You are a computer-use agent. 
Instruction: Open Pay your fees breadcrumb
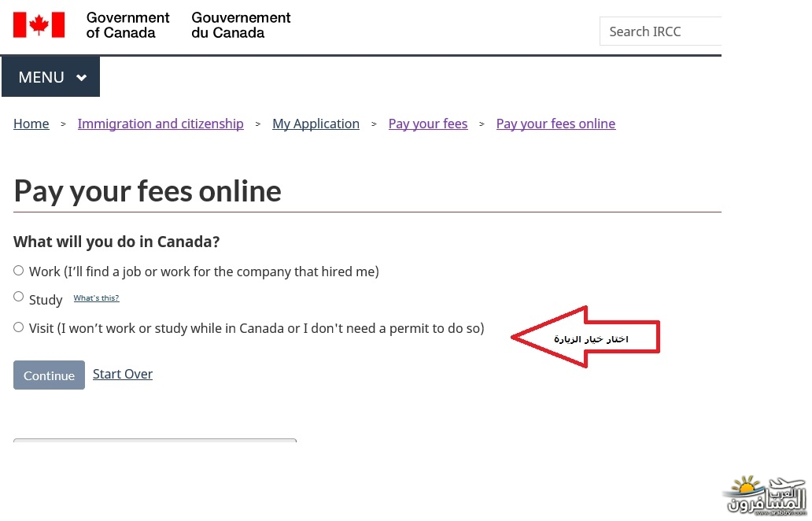click(x=428, y=124)
